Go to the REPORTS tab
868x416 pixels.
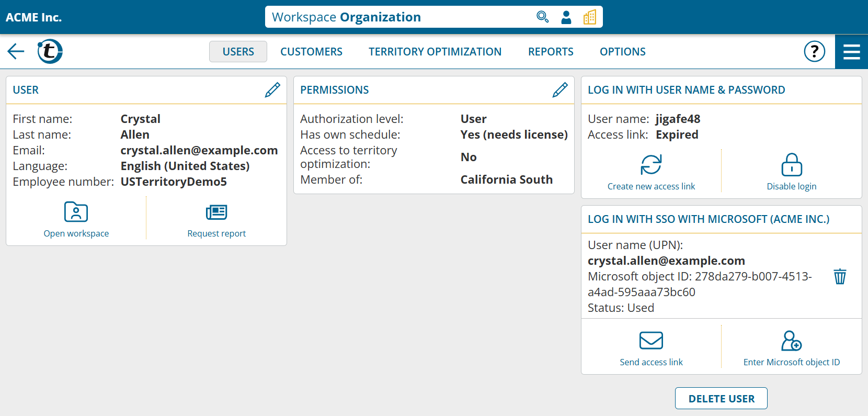[551, 52]
